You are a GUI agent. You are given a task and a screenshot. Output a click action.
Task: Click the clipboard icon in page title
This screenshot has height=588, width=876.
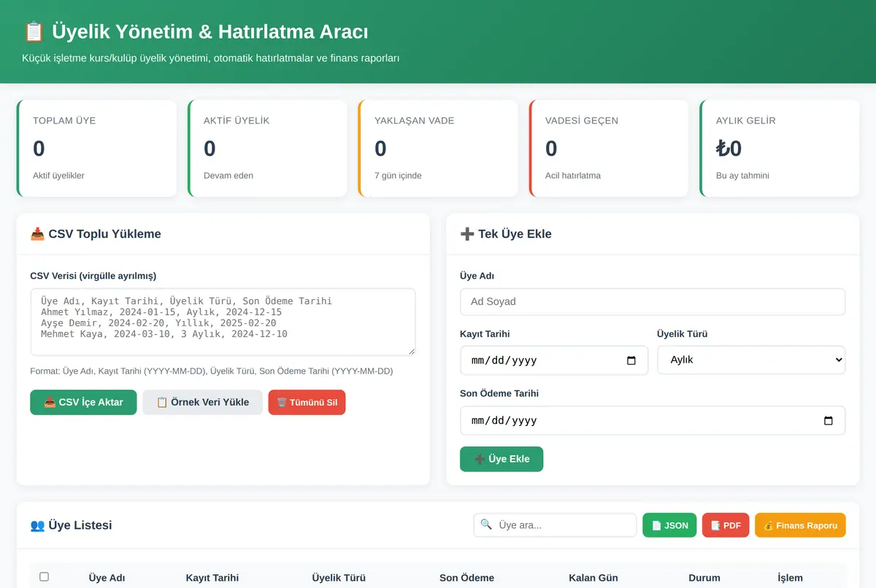click(x=34, y=32)
